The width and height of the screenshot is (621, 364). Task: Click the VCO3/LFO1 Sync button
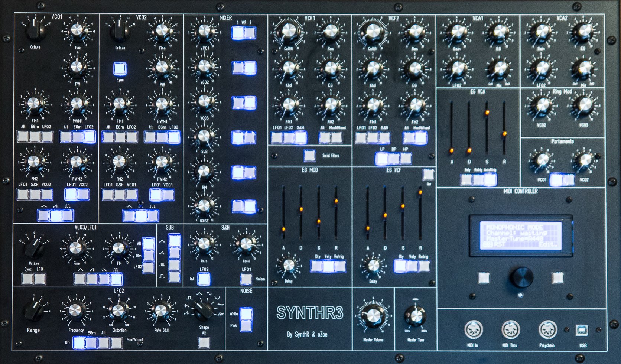[x=27, y=279]
